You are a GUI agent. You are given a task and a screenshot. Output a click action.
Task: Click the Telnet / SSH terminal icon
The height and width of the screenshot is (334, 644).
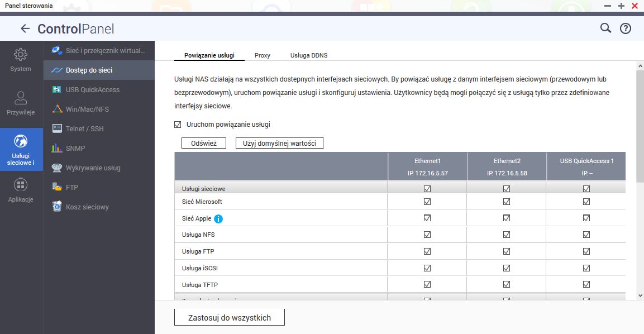[57, 128]
